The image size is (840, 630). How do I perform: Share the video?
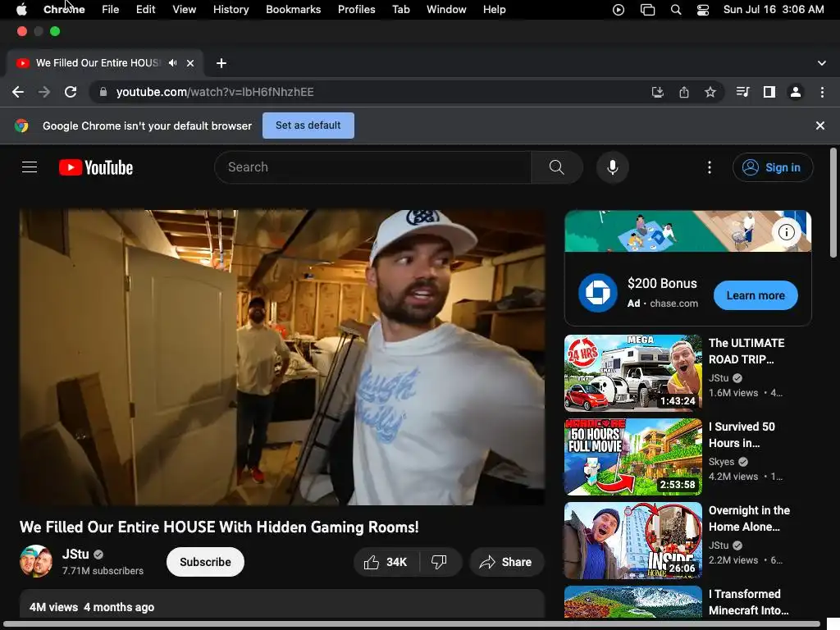[506, 562]
